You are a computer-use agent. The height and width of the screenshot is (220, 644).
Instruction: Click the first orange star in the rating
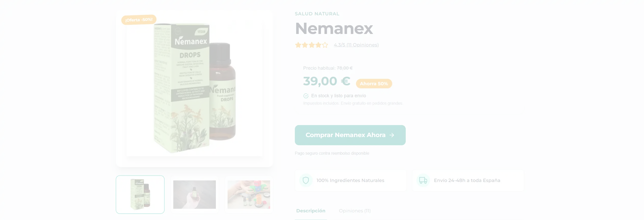298,45
